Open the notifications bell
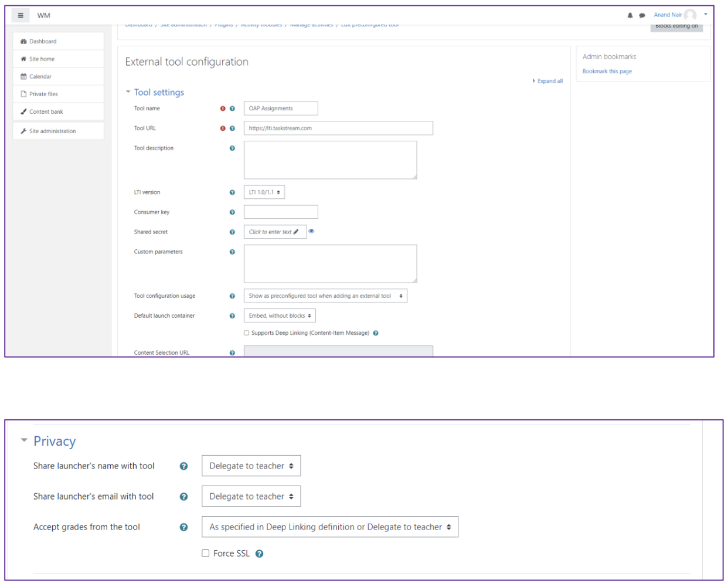The image size is (728, 587). pos(630,15)
